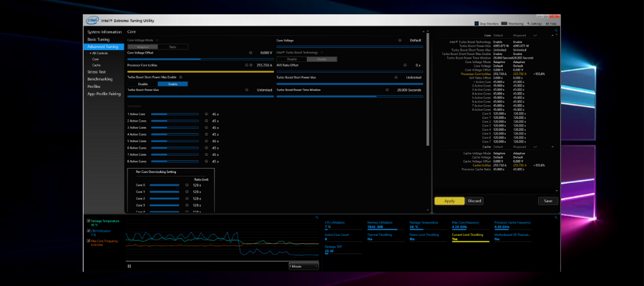Screen dimensions: 644x286
Task: Set Turbo Boost Short Power Max Enable to Enable
Action: click(x=173, y=84)
